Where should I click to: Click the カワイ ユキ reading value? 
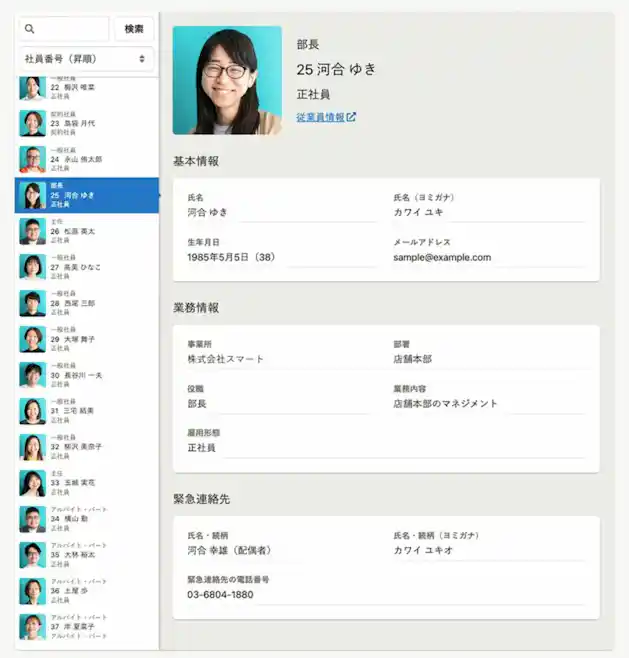(x=418, y=212)
